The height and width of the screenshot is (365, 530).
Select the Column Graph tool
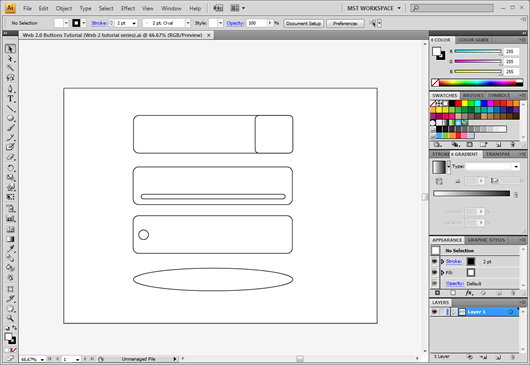[x=10, y=219]
